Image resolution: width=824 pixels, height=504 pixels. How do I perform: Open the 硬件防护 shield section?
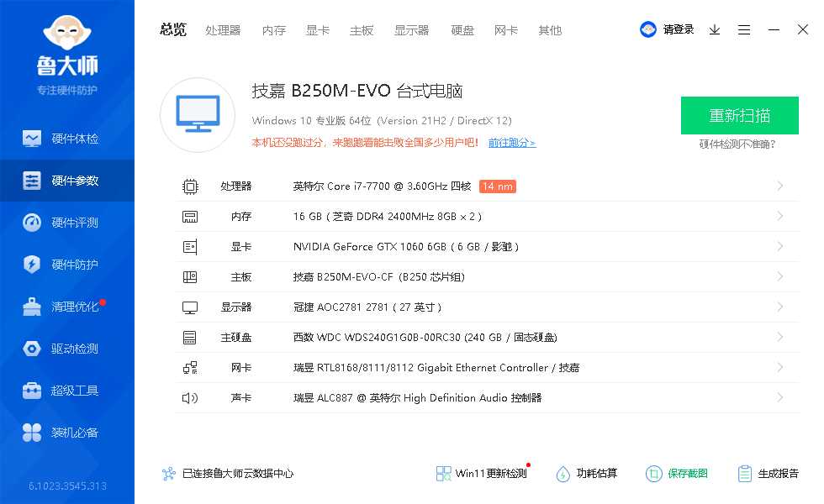coord(67,265)
